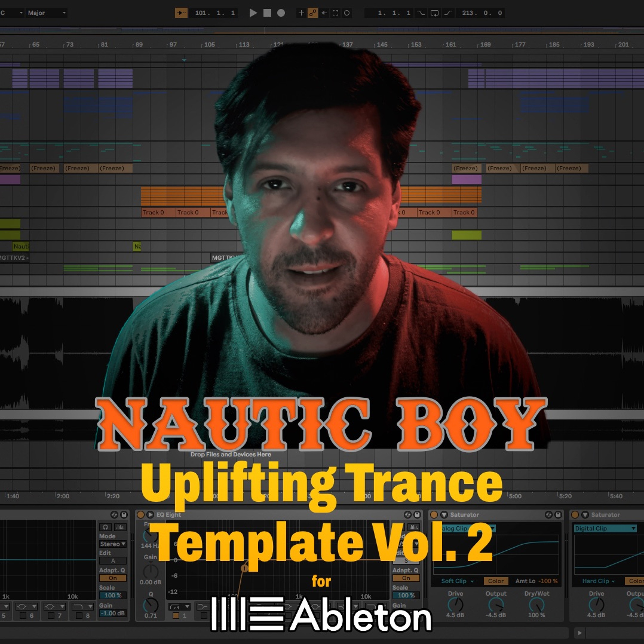Open band 7 filter type chooser
The image size is (644, 644).
(x=55, y=606)
